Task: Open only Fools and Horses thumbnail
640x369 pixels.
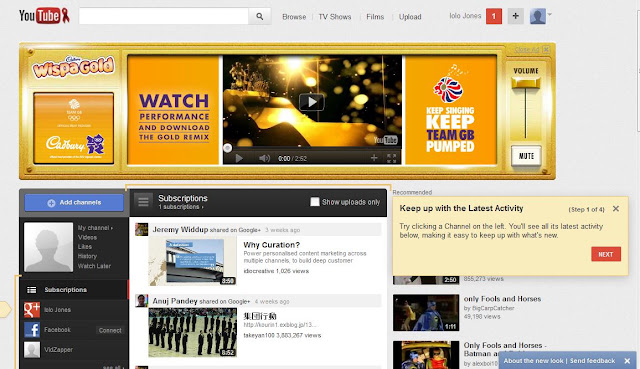Action: 426,312
